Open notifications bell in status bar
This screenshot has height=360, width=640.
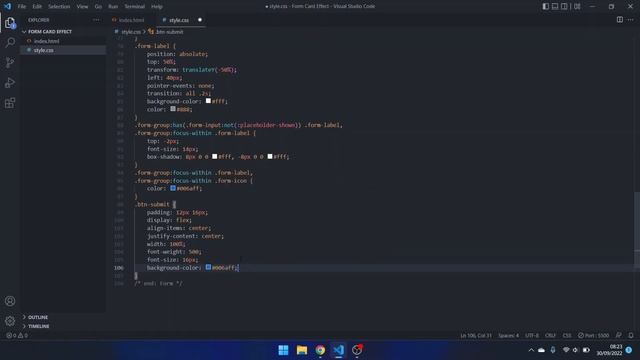coord(631,335)
